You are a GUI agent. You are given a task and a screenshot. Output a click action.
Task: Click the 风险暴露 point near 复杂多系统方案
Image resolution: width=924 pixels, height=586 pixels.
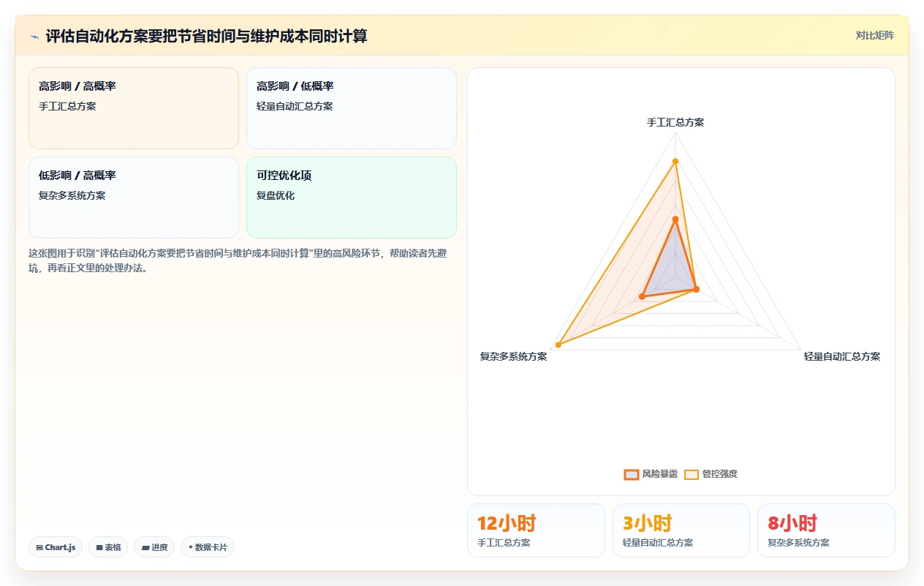pos(642,296)
